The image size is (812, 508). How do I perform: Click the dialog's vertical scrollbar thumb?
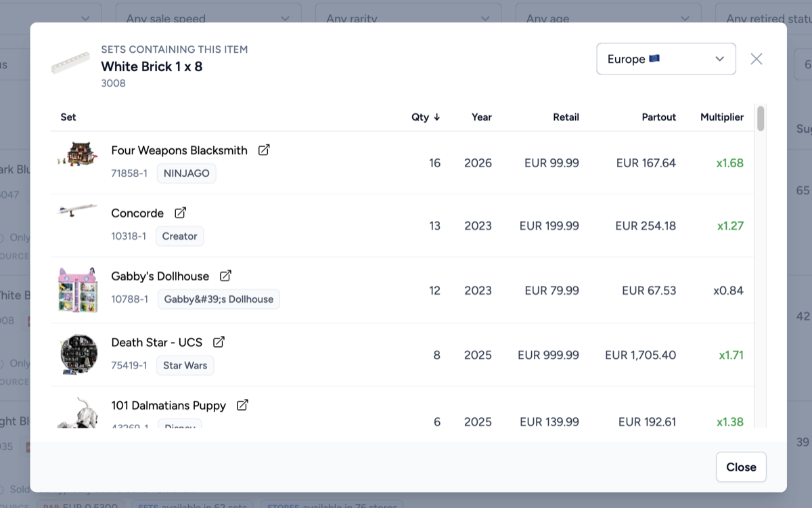(x=761, y=118)
